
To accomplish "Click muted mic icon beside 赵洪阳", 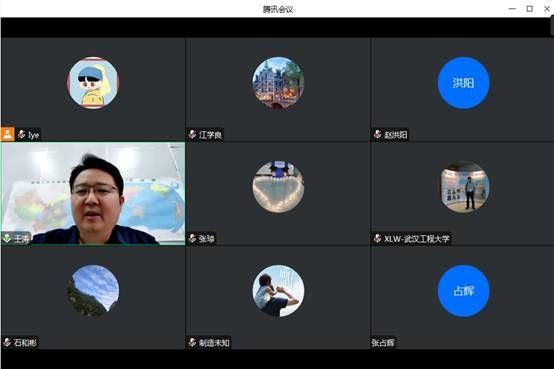I will 377,134.
